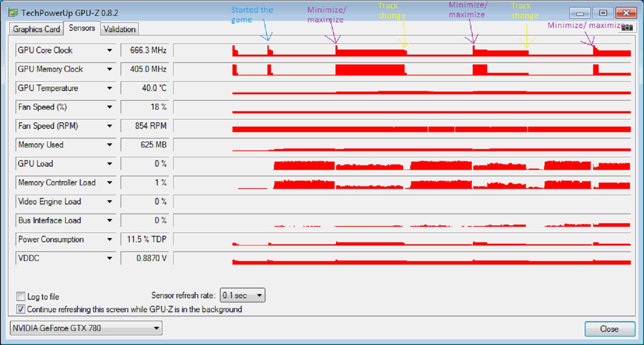Select the 0.8870 V VDDC value

tap(145, 258)
